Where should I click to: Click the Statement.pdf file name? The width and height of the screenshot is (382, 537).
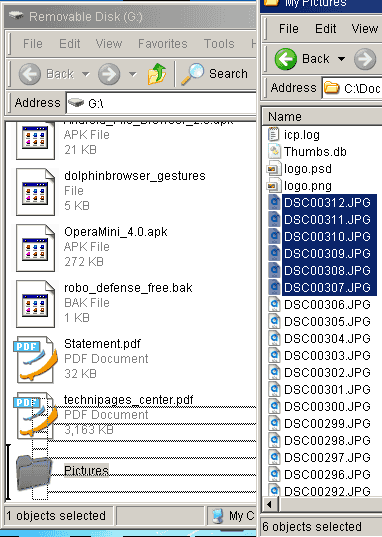click(x=102, y=344)
